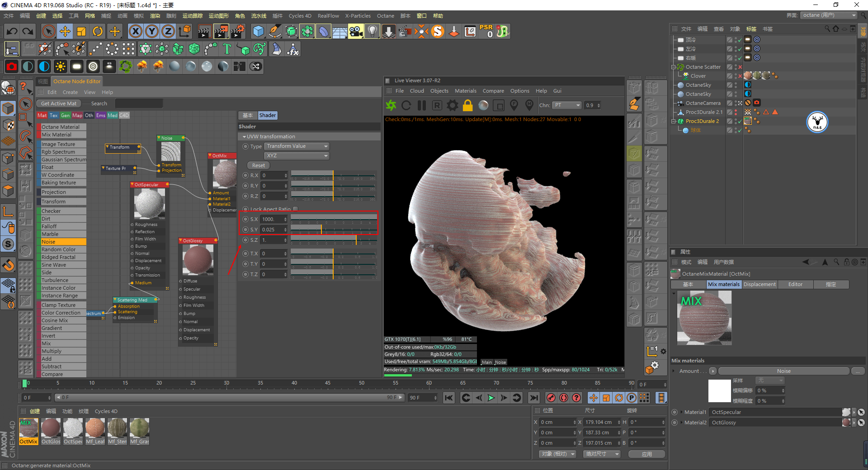Toggle the S.X animation radio dot
The height and width of the screenshot is (470, 868).
(245, 219)
